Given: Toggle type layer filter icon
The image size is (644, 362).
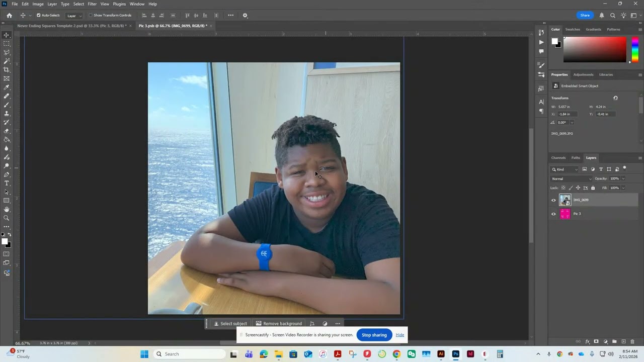Looking at the screenshot, I should 601,169.
